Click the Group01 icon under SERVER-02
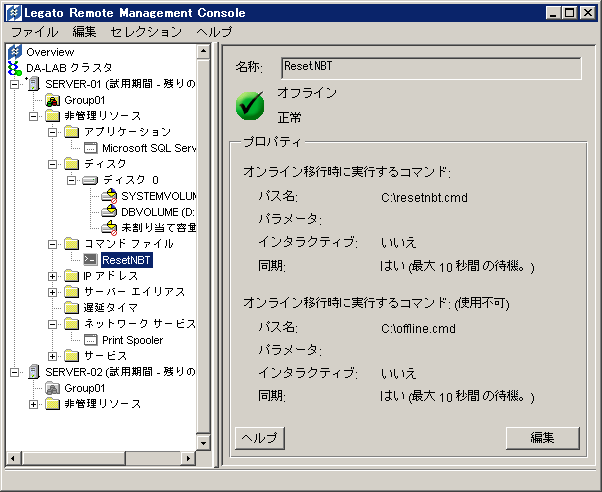Screen dimensions: 602x492 (53, 388)
